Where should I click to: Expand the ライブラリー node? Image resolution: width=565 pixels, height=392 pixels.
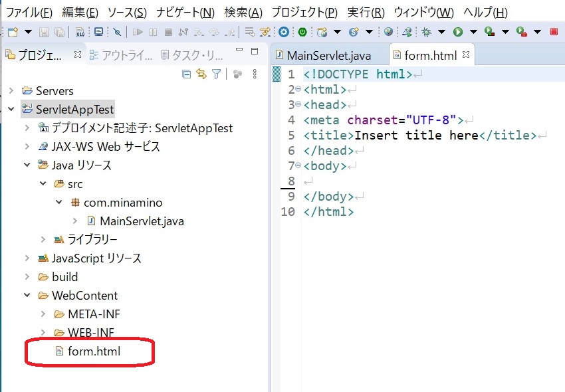pos(43,239)
